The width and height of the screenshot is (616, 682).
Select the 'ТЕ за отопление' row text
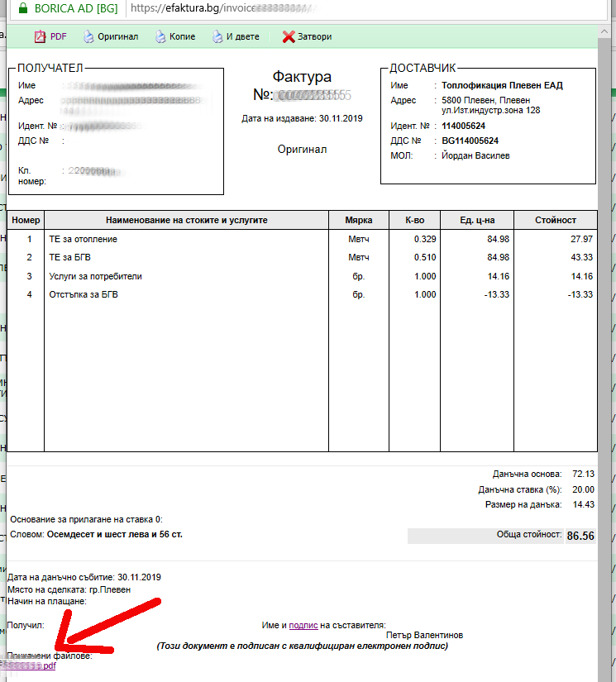(83, 239)
